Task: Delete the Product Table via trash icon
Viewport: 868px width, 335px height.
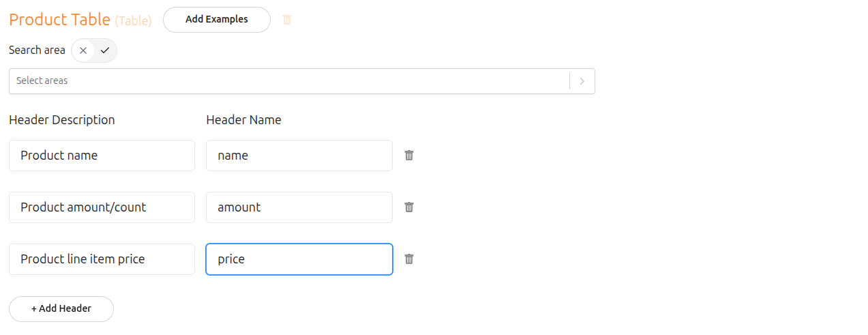Action: click(287, 20)
